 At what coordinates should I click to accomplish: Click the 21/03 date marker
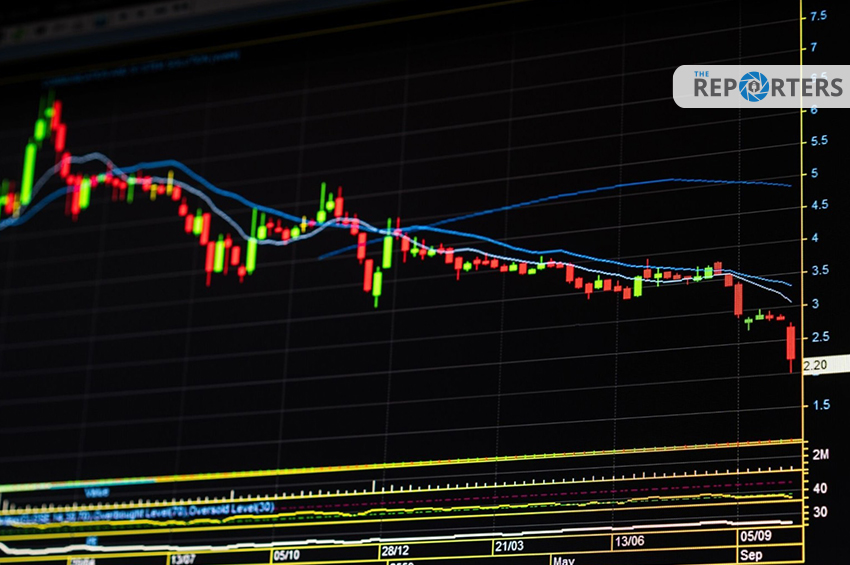(x=508, y=546)
